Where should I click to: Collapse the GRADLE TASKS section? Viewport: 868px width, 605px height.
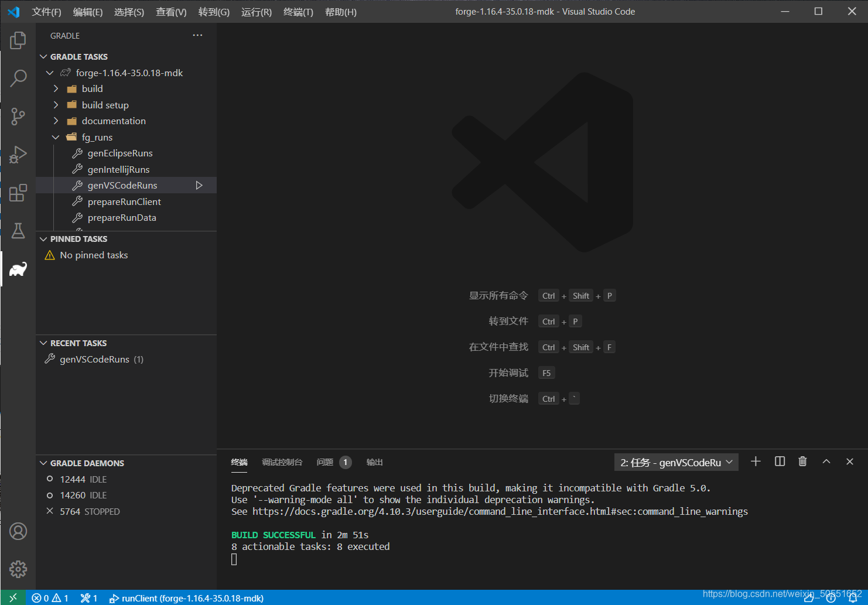[x=43, y=57]
